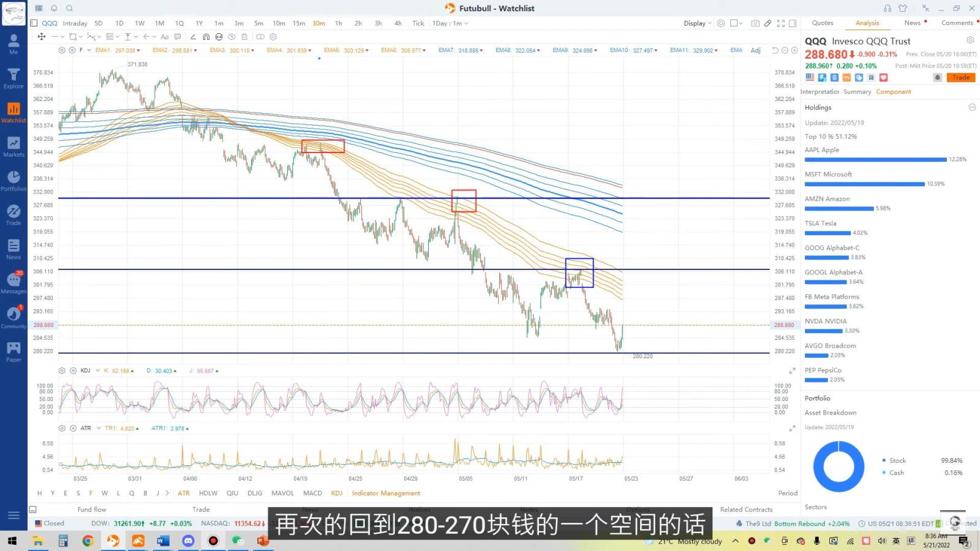Open the Fund flow bottom tab
The image size is (980, 551).
(x=92, y=509)
